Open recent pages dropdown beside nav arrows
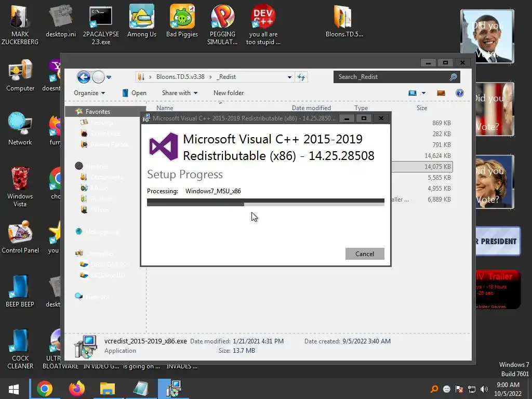Screen dimensions: 532x399 click(x=109, y=77)
